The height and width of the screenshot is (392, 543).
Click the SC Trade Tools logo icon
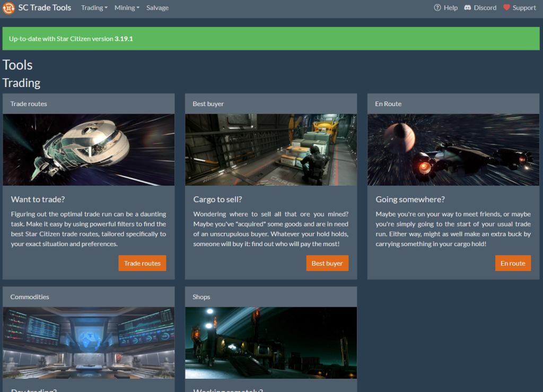pyautogui.click(x=8, y=8)
